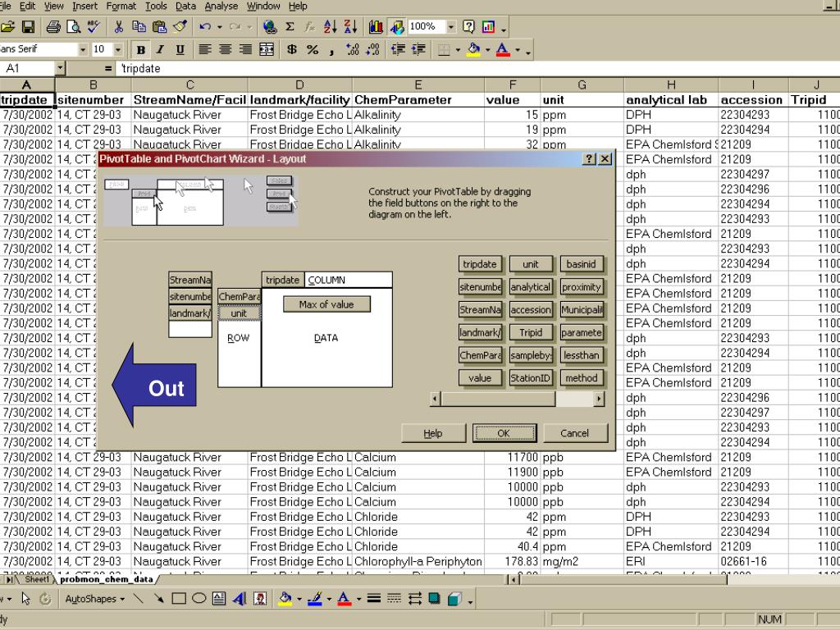
Task: Select the Format Painter brush icon
Action: point(180,27)
